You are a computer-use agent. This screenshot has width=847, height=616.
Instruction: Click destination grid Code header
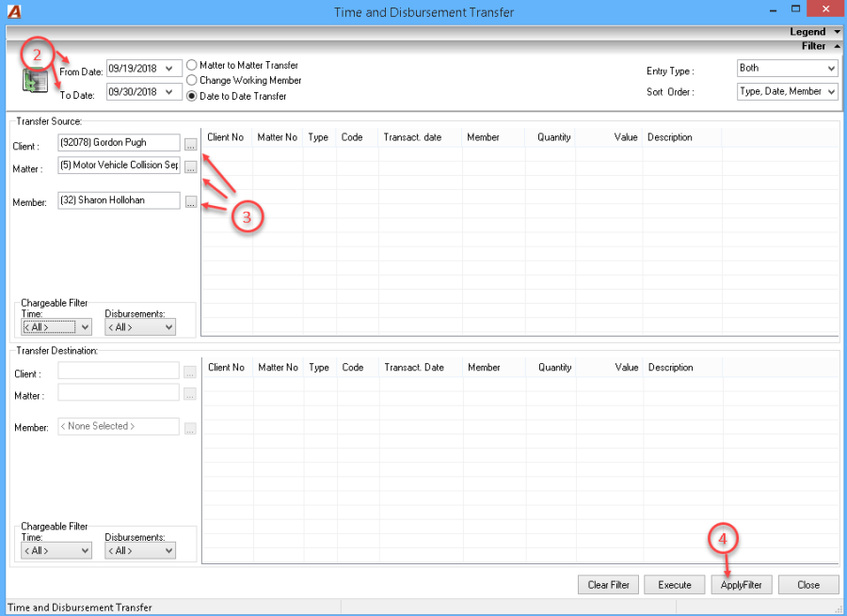(358, 367)
